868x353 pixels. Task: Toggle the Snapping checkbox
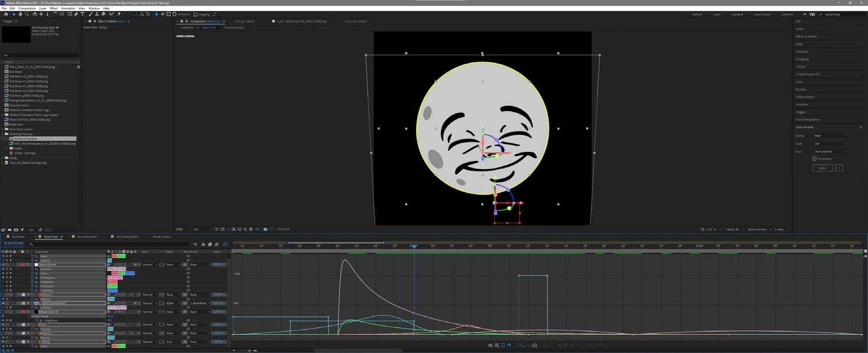click(x=195, y=14)
